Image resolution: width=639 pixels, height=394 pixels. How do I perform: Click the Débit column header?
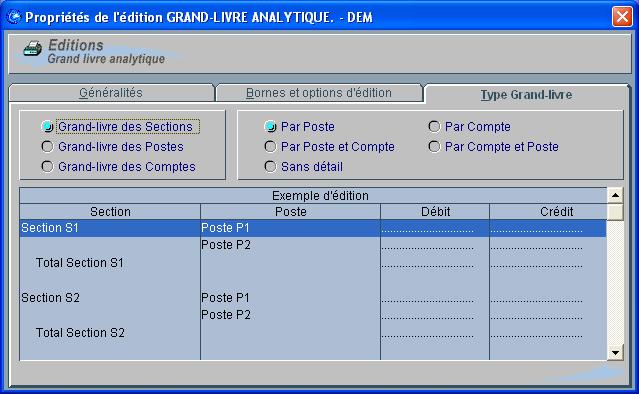pyautogui.click(x=435, y=212)
